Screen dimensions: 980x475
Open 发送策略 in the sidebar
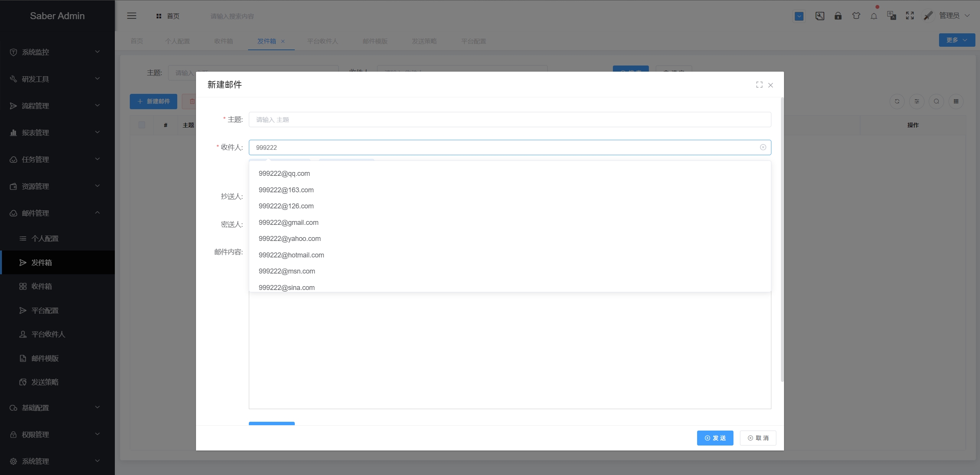tap(57, 382)
